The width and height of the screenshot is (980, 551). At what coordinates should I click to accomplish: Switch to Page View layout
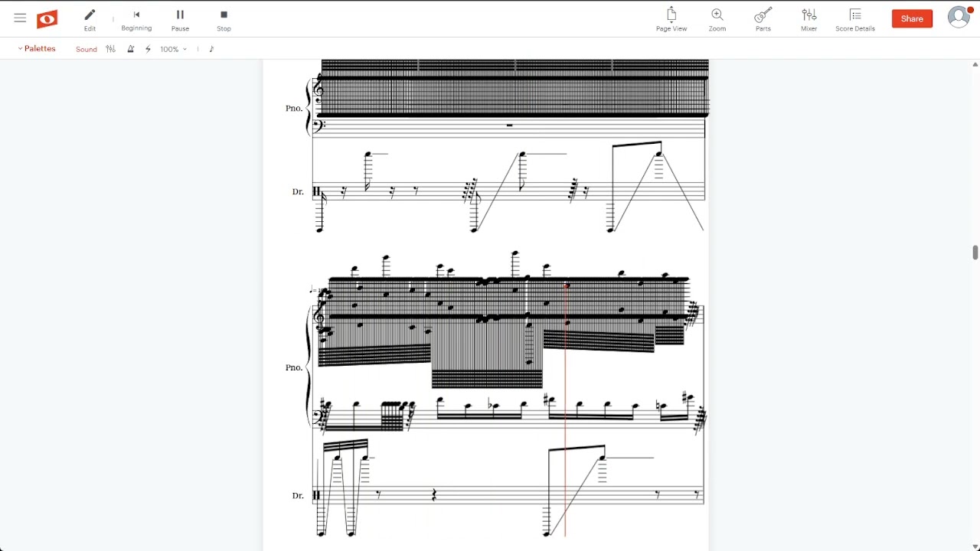click(671, 20)
